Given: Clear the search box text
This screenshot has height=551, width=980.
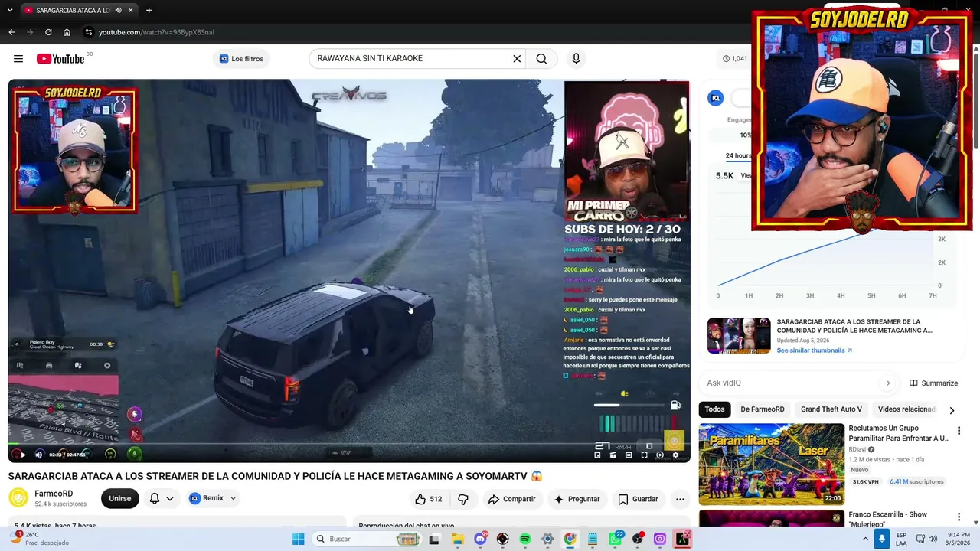Looking at the screenshot, I should click(517, 59).
